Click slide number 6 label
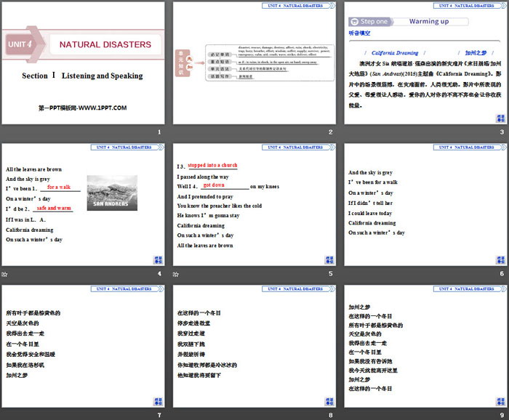Viewport: 509px width, 420px height. coord(502,273)
